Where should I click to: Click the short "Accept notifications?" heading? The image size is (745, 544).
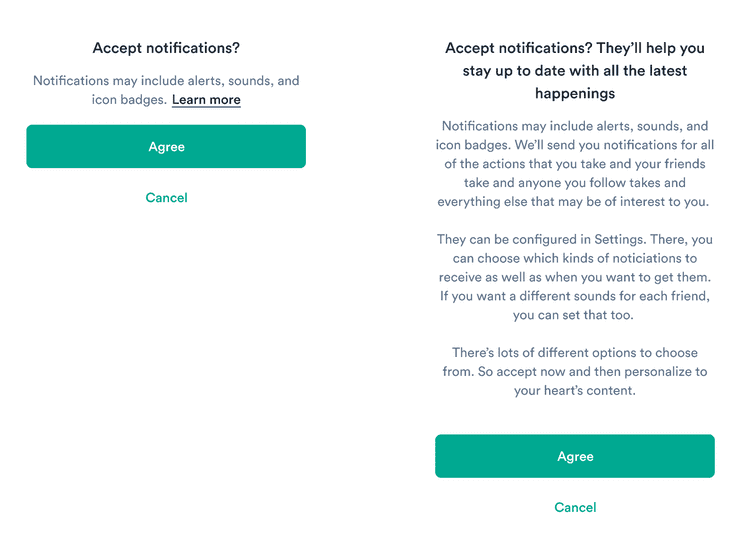click(166, 48)
